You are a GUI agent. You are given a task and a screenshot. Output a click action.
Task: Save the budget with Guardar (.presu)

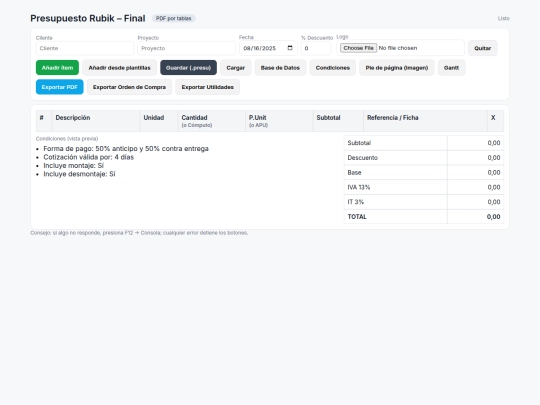[188, 68]
